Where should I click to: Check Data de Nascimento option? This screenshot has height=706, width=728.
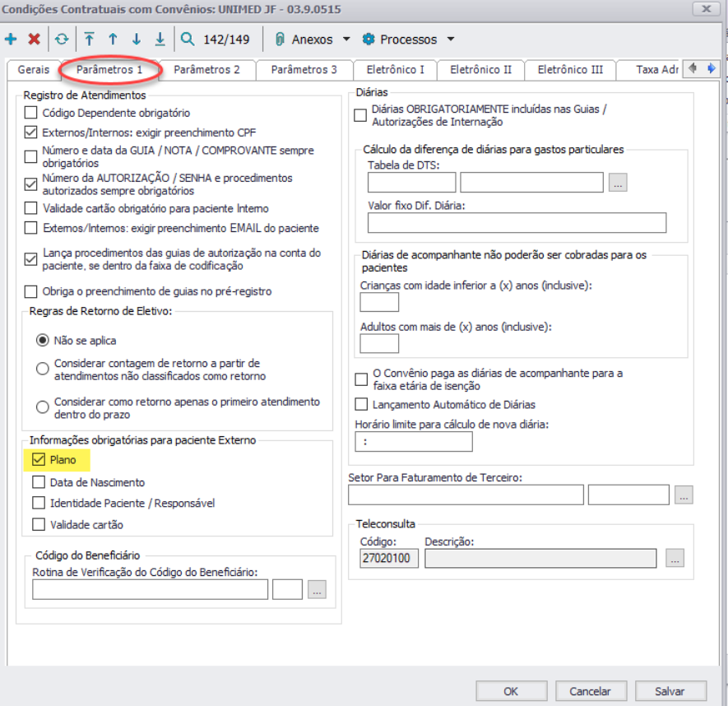[x=39, y=482]
